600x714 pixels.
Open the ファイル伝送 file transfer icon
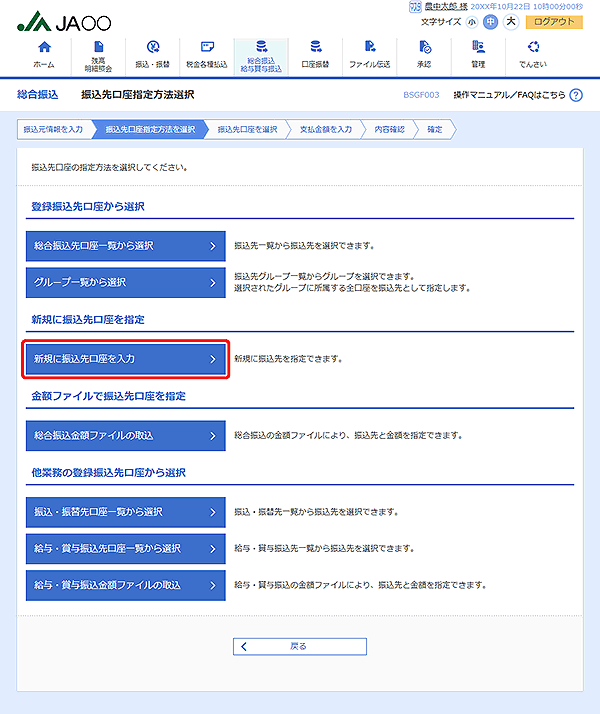[369, 53]
